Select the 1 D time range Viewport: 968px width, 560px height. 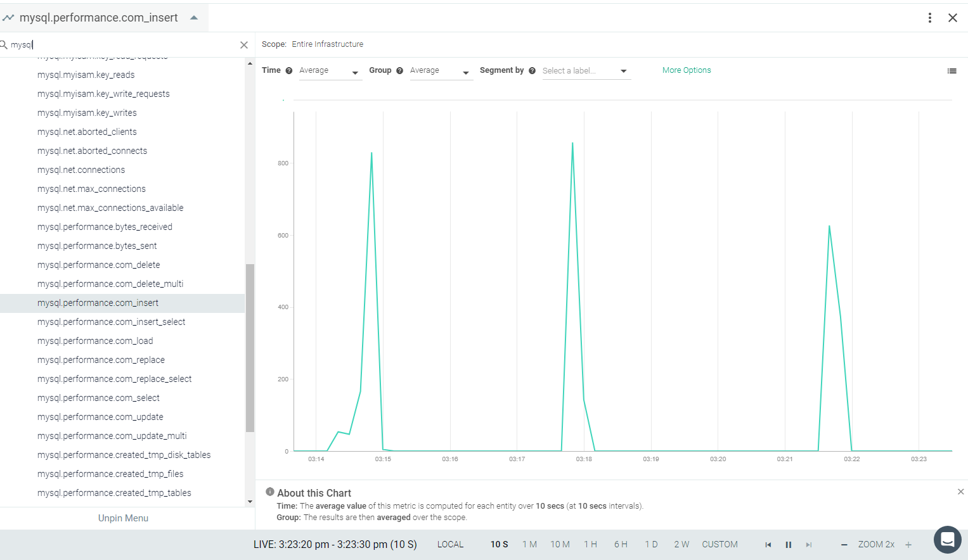[x=651, y=545]
